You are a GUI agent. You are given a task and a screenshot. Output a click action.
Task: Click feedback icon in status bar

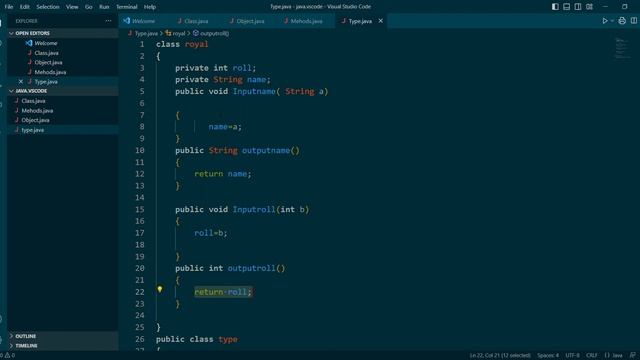[633, 356]
